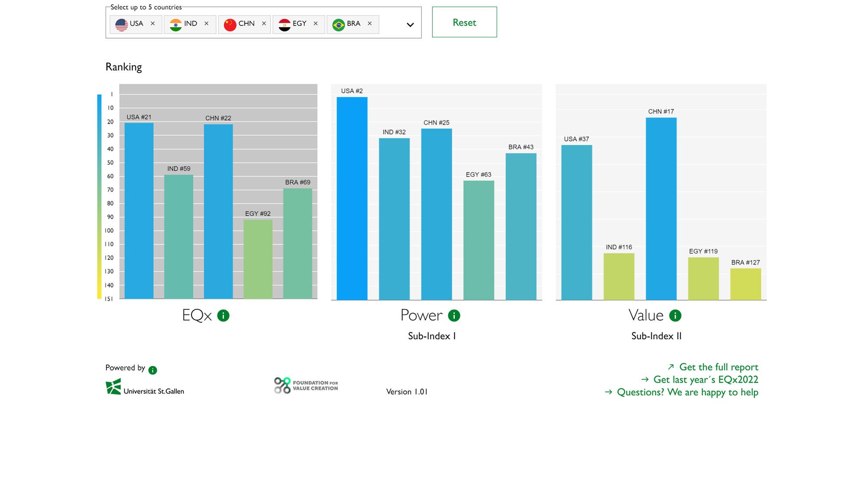Open Get the full report link
868x488 pixels.
719,367
